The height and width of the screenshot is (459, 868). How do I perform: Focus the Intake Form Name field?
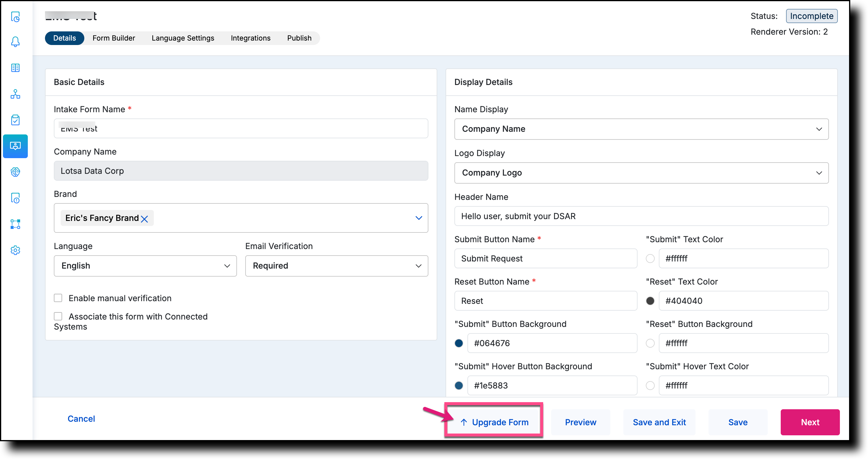241,129
